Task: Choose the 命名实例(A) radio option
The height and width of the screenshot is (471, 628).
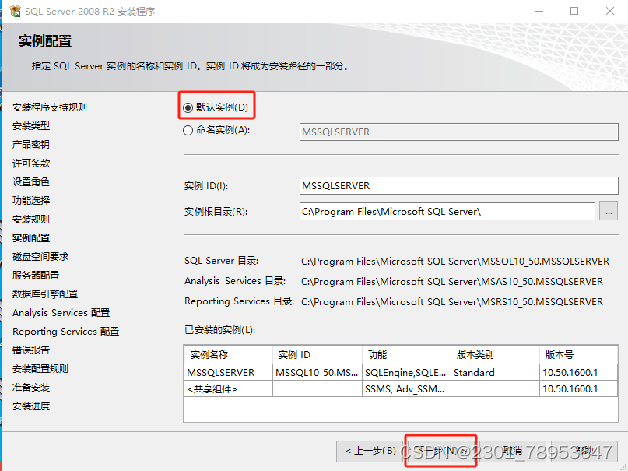Action: [x=187, y=130]
